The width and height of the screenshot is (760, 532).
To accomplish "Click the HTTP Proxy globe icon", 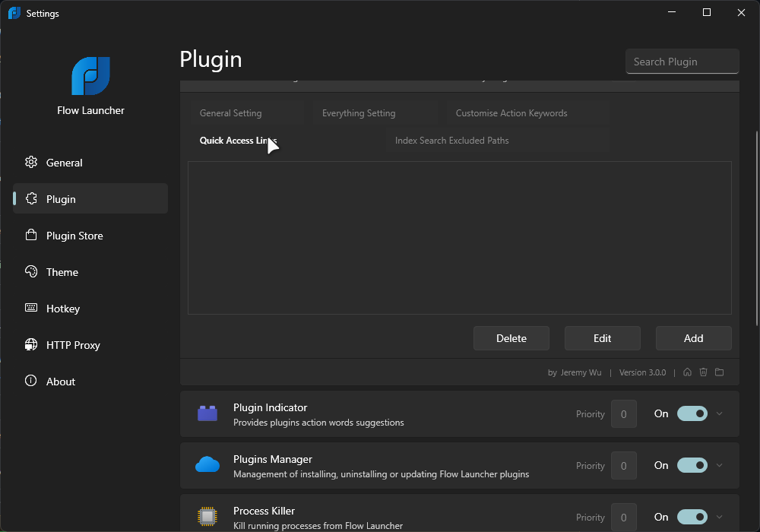I will pyautogui.click(x=31, y=344).
